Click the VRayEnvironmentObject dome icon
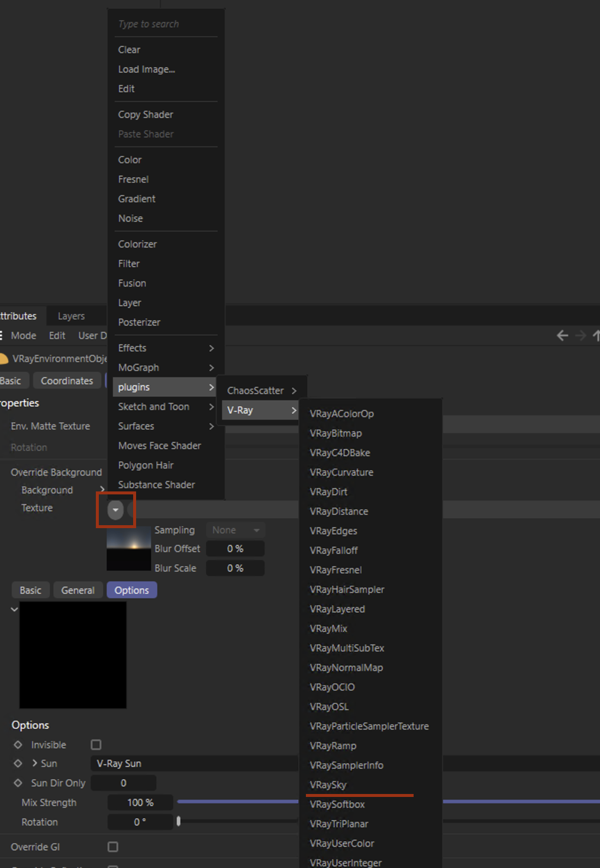The height and width of the screenshot is (868, 600). [4, 359]
